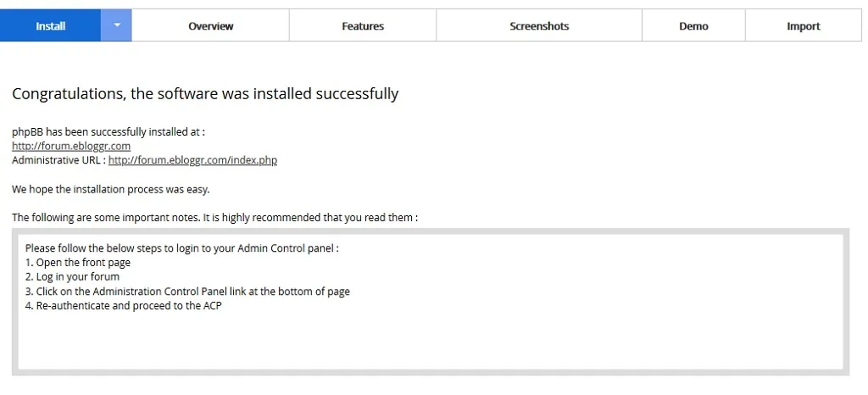Click the 'Administrative URL :' label
The height and width of the screenshot is (395, 868).
tap(59, 160)
